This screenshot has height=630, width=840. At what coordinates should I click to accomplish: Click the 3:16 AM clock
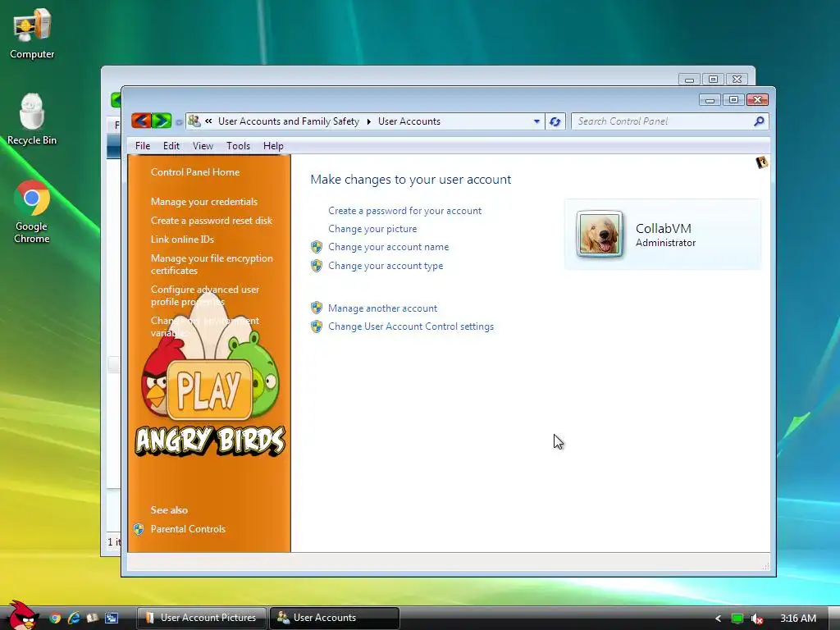(797, 619)
